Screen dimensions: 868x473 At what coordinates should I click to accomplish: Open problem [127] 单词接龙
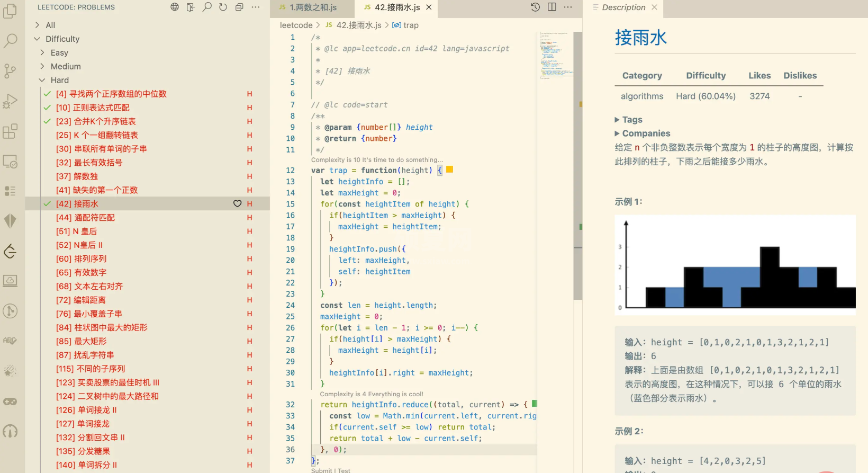coord(83,424)
